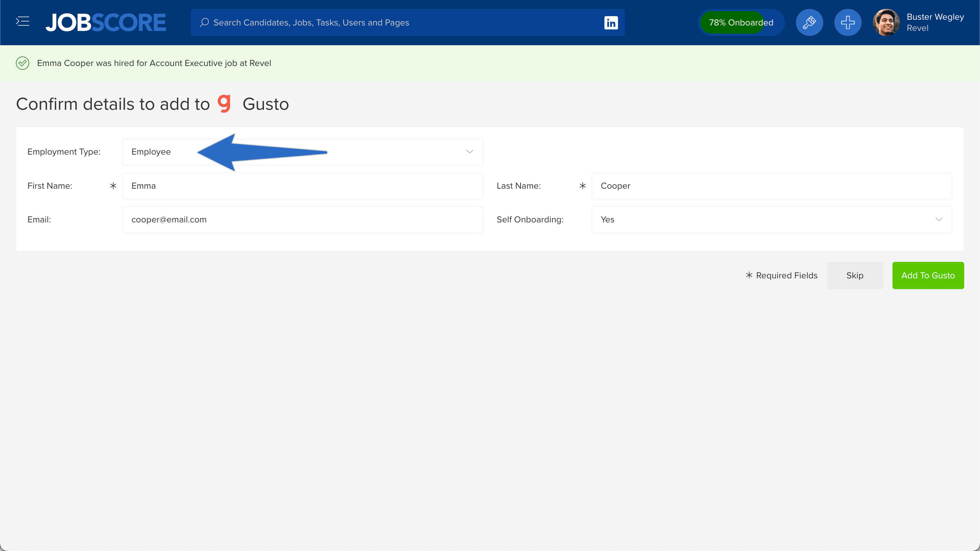
Task: Click the Last Name field with Cooper
Action: (x=772, y=186)
